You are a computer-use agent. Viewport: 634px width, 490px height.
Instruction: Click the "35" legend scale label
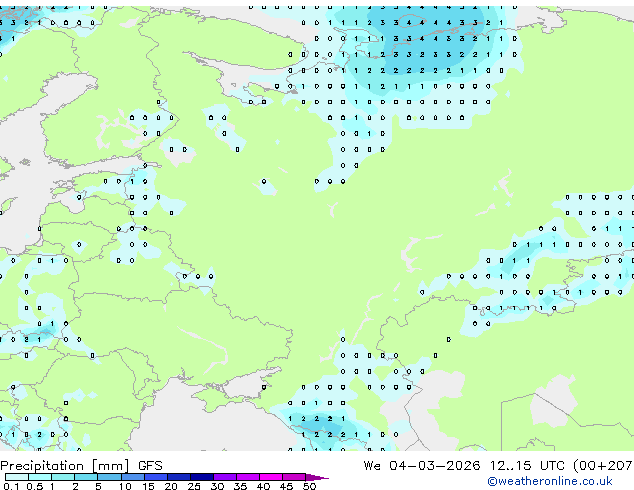click(240, 486)
